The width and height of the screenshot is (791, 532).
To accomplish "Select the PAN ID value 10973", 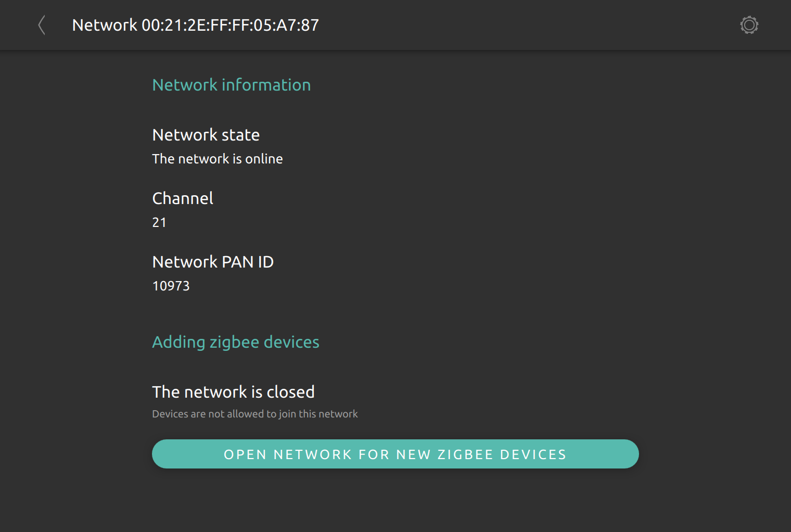I will [x=171, y=286].
